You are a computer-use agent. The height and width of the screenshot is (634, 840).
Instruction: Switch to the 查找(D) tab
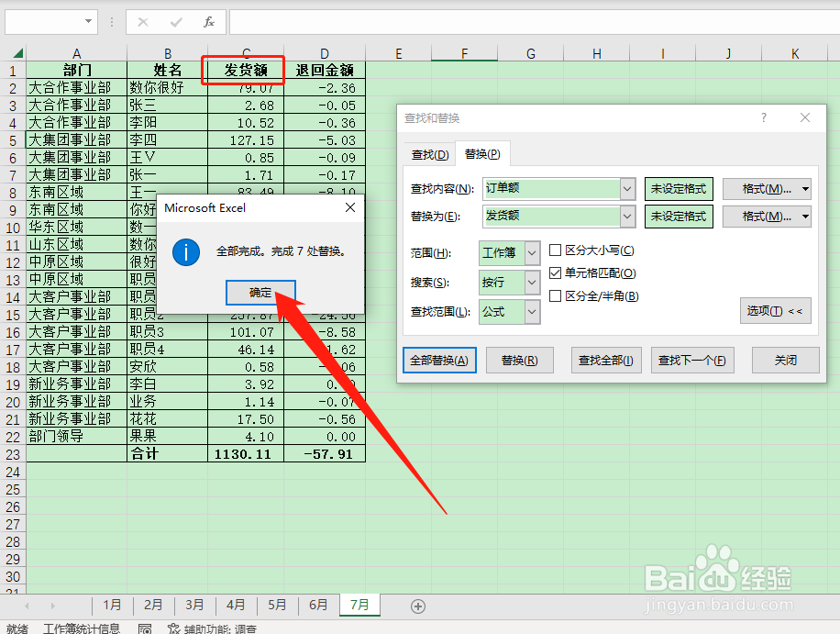point(430,155)
